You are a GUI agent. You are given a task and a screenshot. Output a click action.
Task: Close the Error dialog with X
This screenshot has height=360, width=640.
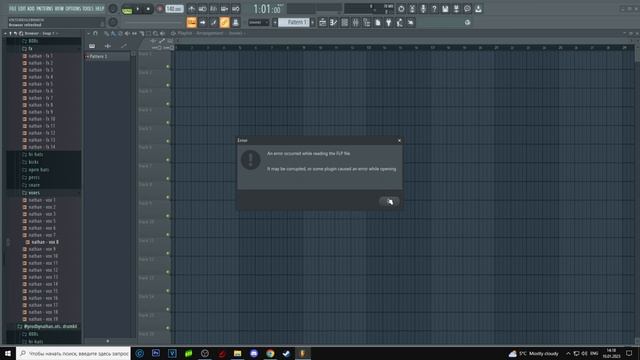click(399, 140)
